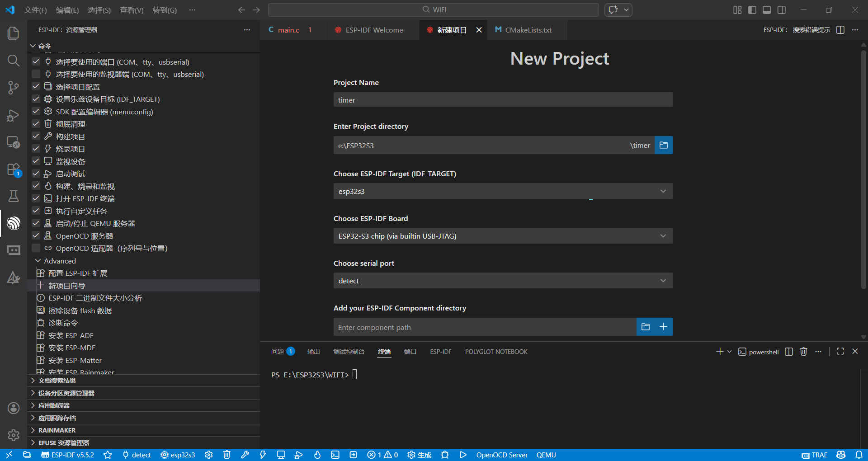Screen dimensions: 868x461
Task: Open Extensions view with update badge
Action: pos(14,170)
